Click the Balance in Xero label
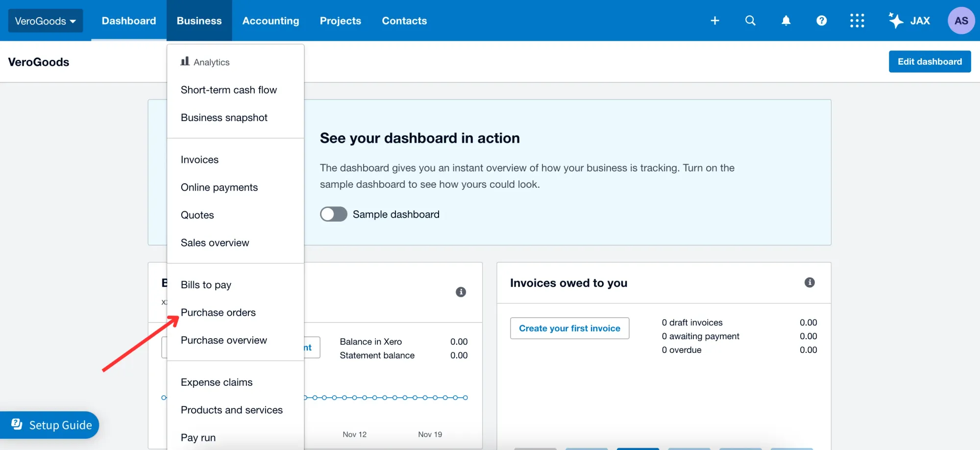 click(x=370, y=342)
